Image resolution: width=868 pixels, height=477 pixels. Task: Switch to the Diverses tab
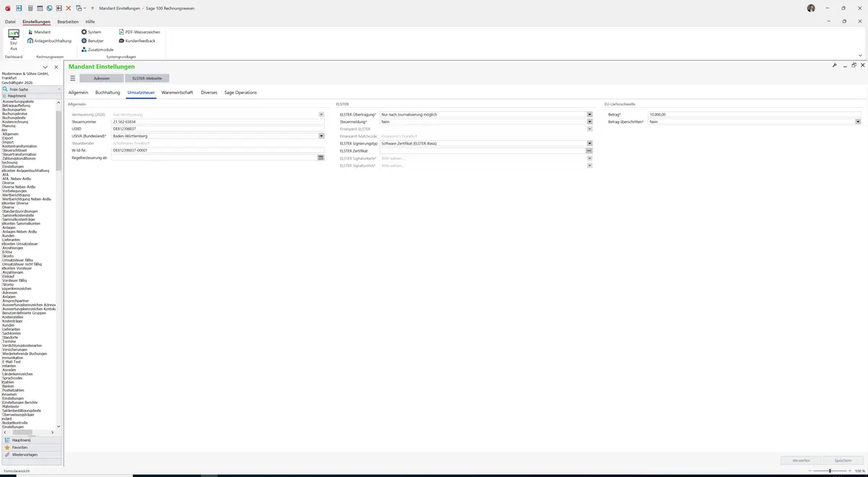(209, 93)
